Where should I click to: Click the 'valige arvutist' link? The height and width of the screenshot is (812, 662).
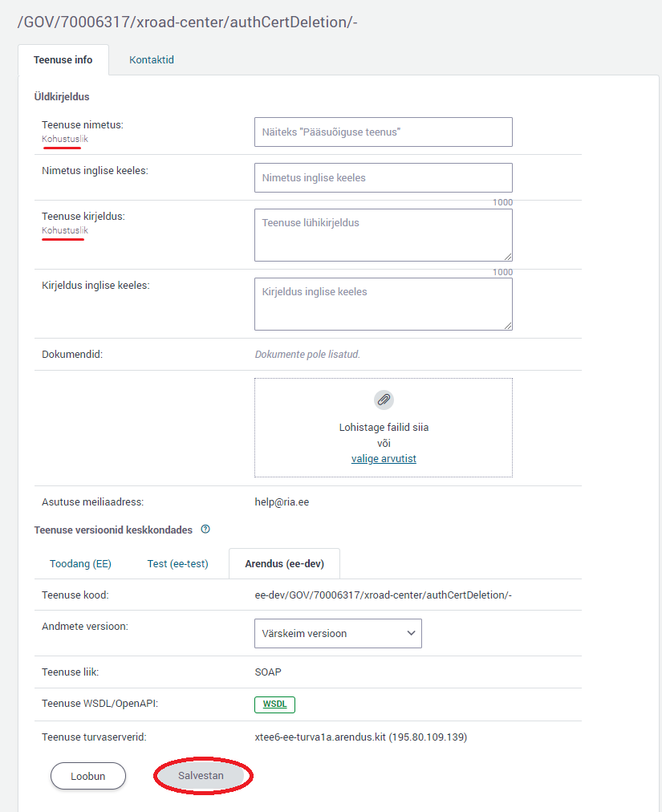[384, 459]
